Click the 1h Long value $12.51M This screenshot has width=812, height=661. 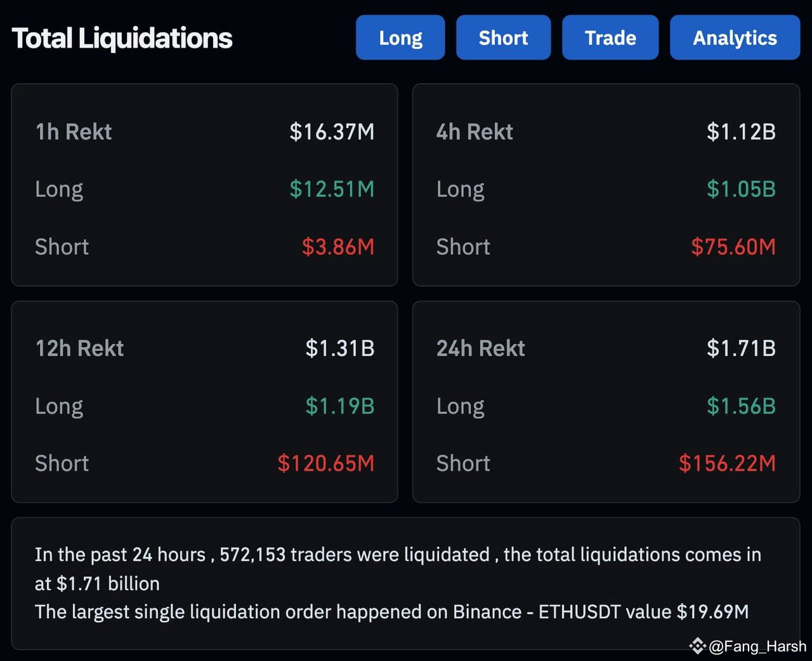[x=332, y=189]
